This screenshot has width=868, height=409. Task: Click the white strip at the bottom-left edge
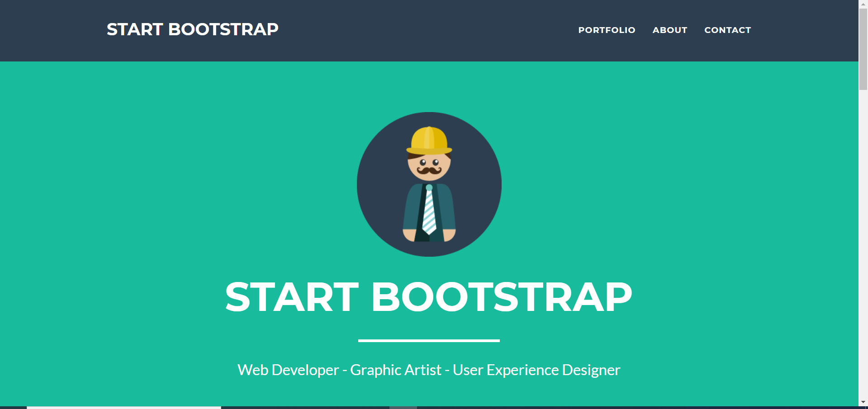point(123,407)
